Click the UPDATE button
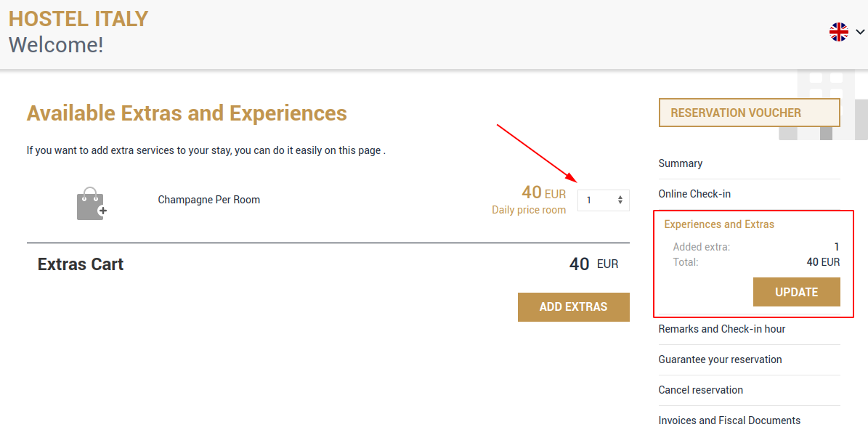 [x=796, y=292]
